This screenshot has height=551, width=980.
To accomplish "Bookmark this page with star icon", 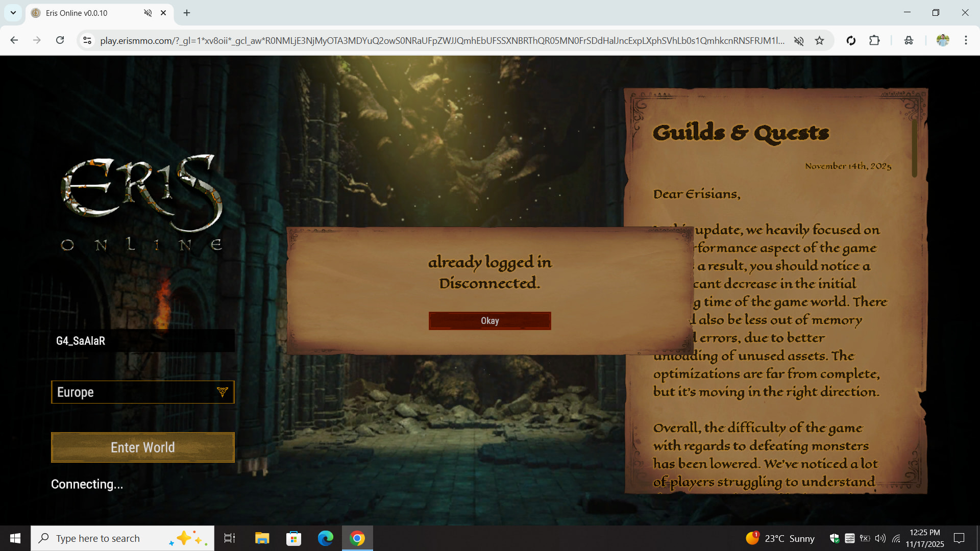I will point(820,41).
